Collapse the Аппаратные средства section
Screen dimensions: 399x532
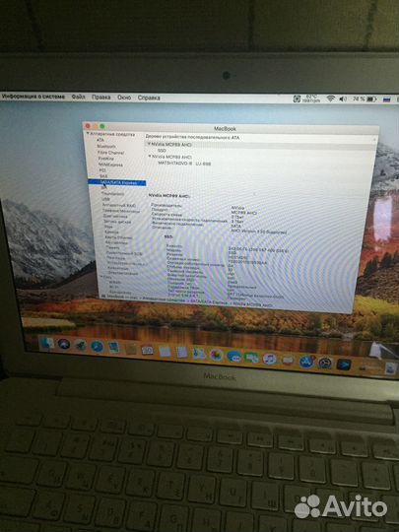[x=88, y=134]
